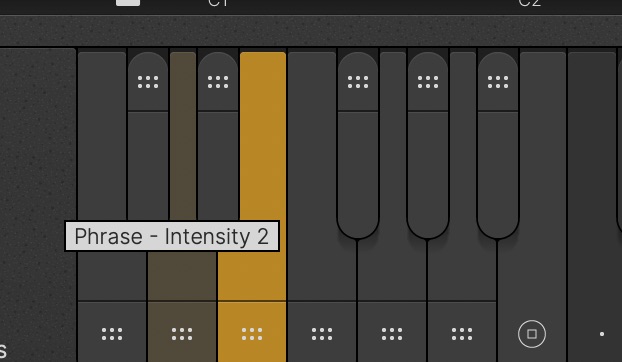Click the stop square icon on the B key
This screenshot has height=362, width=622.
click(x=532, y=334)
